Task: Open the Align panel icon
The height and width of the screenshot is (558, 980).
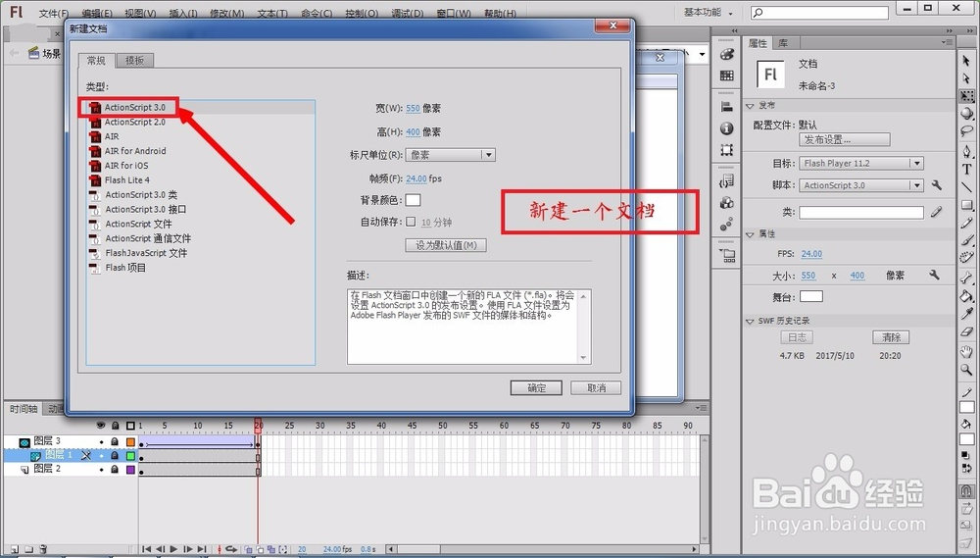Action: pyautogui.click(x=726, y=107)
